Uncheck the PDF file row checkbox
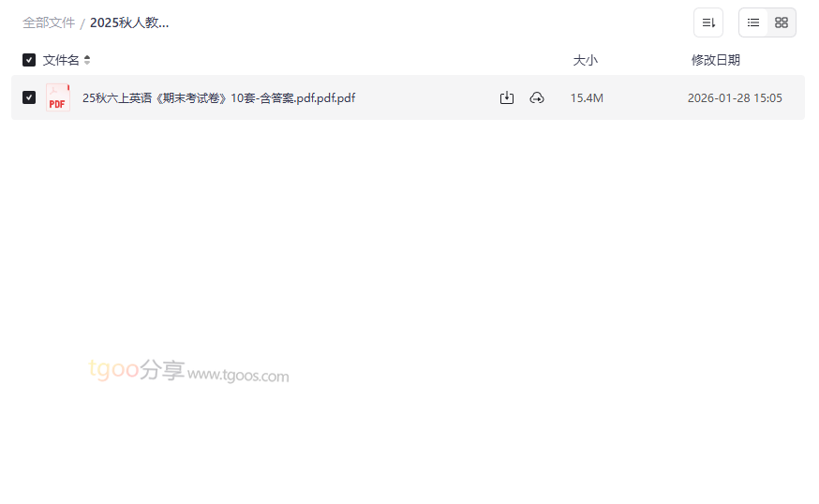Viewport: 819px width, 504px height. click(x=29, y=97)
